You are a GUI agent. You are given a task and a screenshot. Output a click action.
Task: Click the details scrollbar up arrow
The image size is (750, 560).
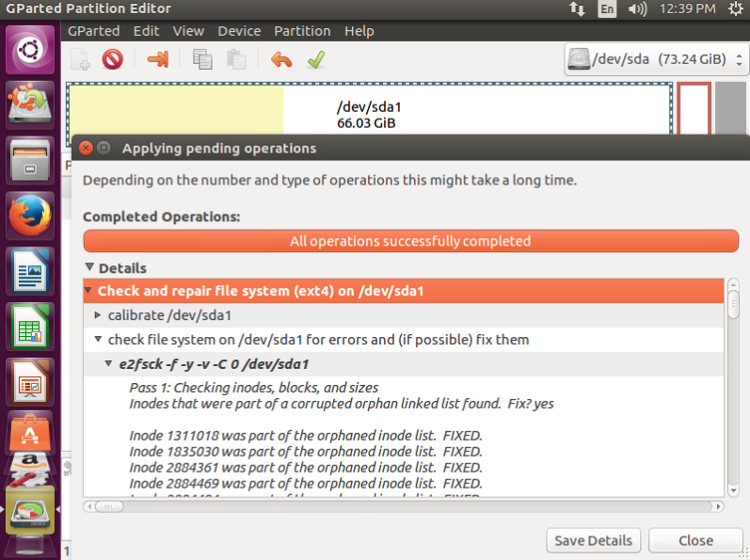click(733, 285)
